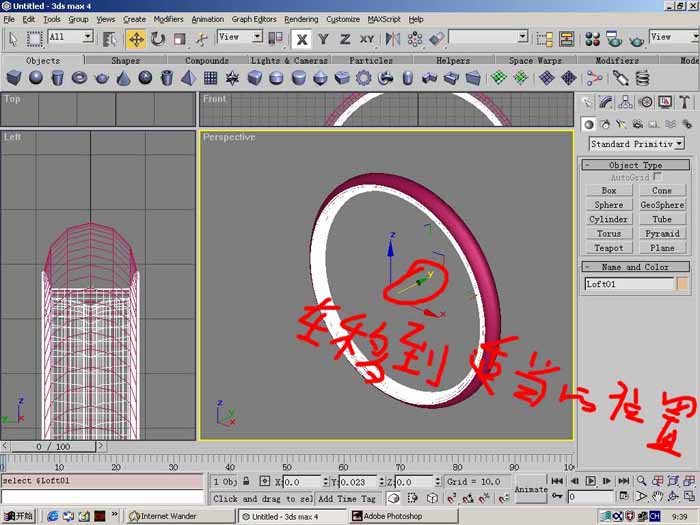Click the Add Time Tag button

pos(347,499)
